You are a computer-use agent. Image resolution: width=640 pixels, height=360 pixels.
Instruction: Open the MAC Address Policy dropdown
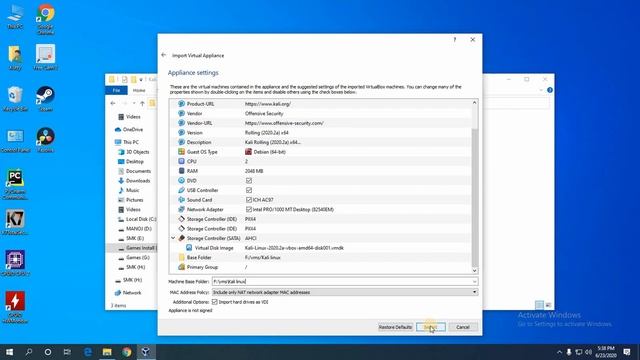345,292
